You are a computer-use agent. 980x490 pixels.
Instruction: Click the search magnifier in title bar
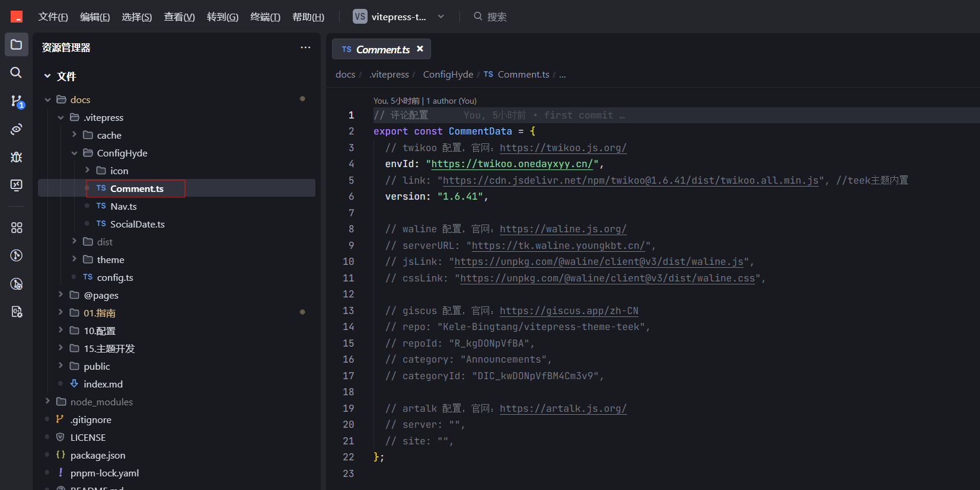pos(478,17)
